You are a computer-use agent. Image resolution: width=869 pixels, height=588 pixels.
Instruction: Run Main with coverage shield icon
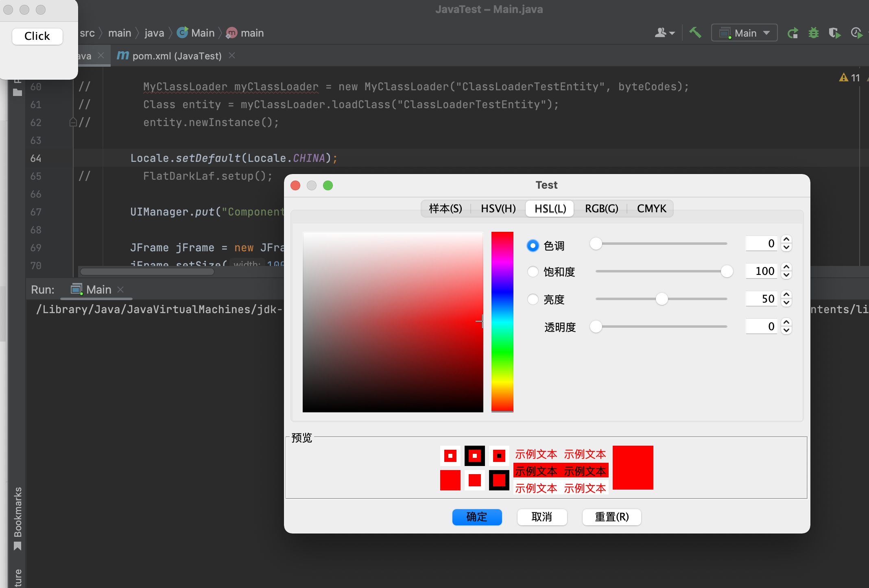(x=835, y=33)
